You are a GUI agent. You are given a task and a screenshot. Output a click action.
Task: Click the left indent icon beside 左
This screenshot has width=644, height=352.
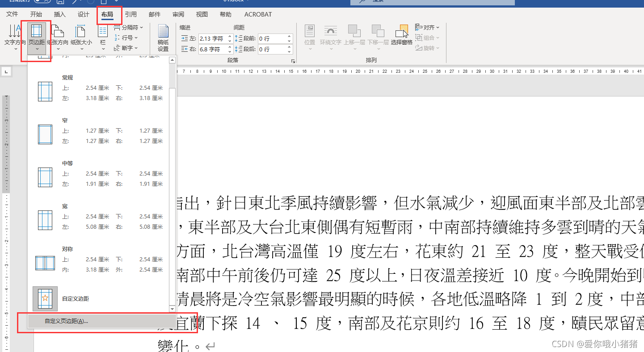coord(185,39)
